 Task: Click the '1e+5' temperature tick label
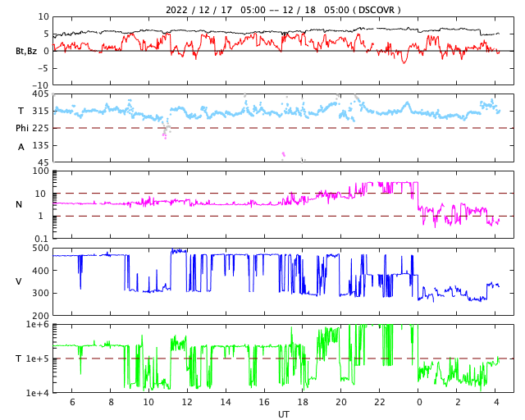point(38,358)
